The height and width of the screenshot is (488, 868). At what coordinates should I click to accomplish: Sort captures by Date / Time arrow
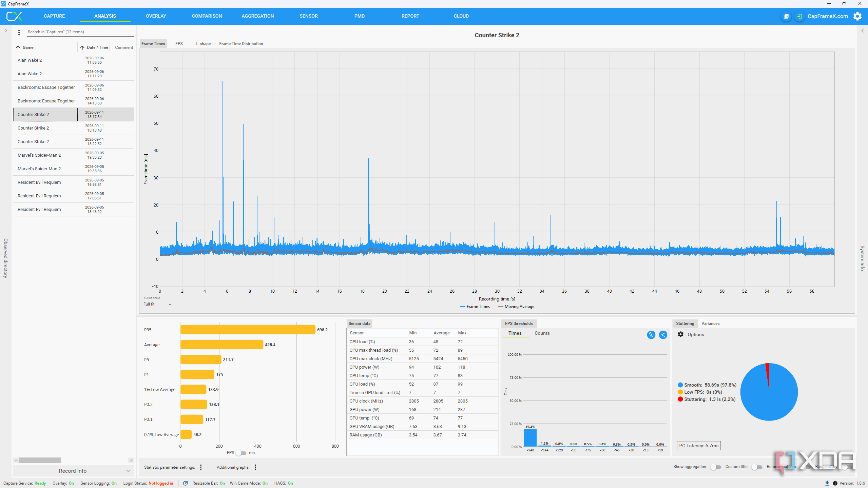click(x=82, y=47)
